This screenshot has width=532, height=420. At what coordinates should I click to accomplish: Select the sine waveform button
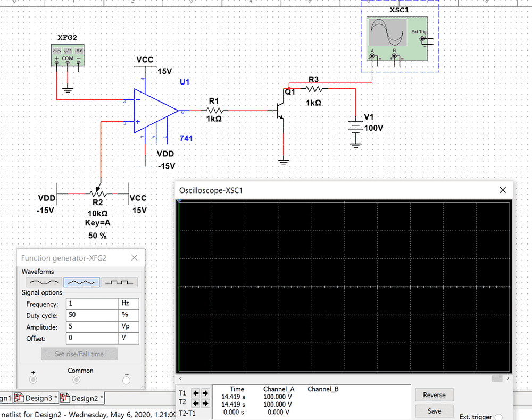44,282
